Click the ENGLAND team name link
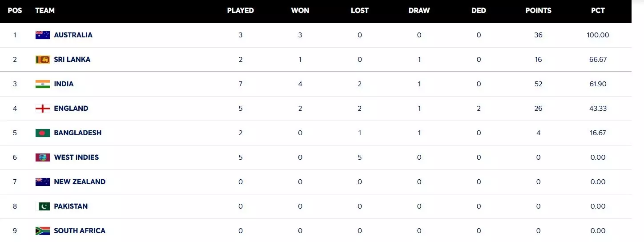 click(x=71, y=109)
